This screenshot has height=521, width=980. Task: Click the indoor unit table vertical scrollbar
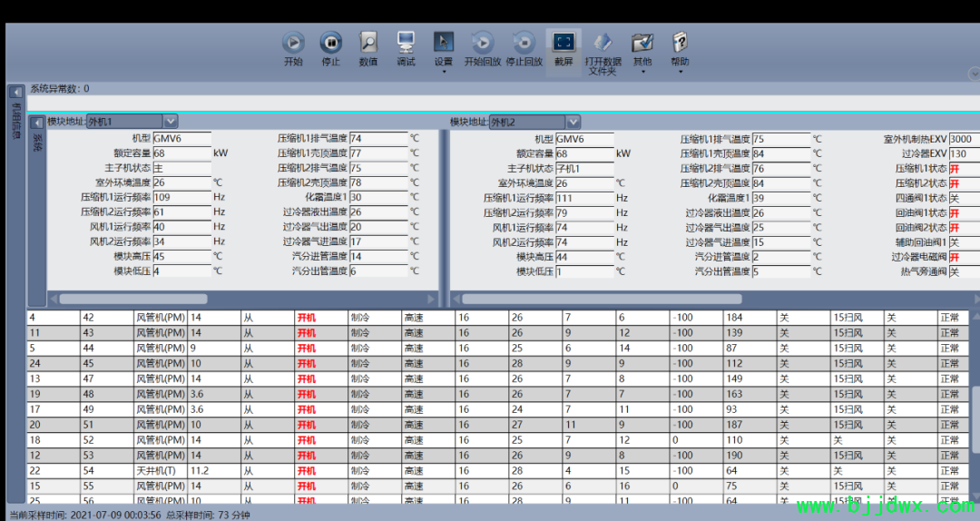tap(975, 418)
